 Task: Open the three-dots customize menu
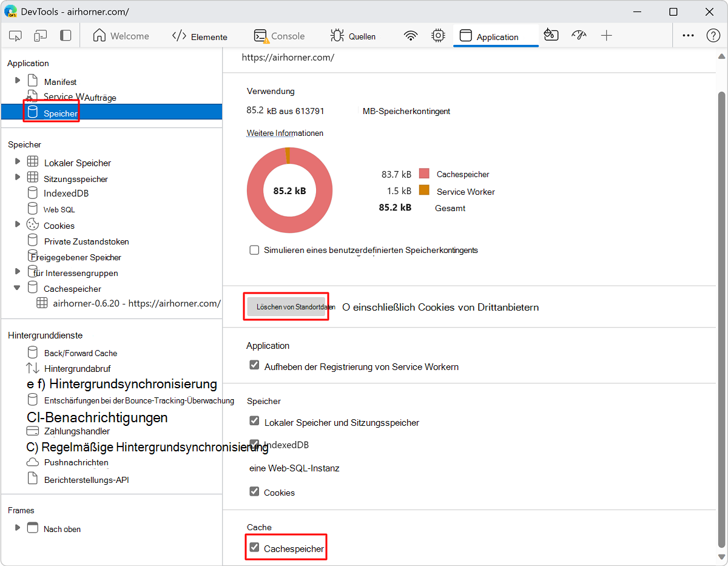pyautogui.click(x=688, y=36)
